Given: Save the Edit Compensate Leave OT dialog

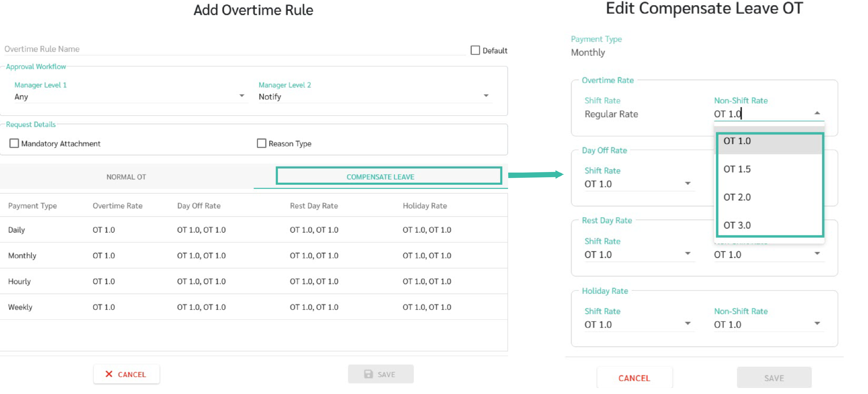Looking at the screenshot, I should coord(774,378).
